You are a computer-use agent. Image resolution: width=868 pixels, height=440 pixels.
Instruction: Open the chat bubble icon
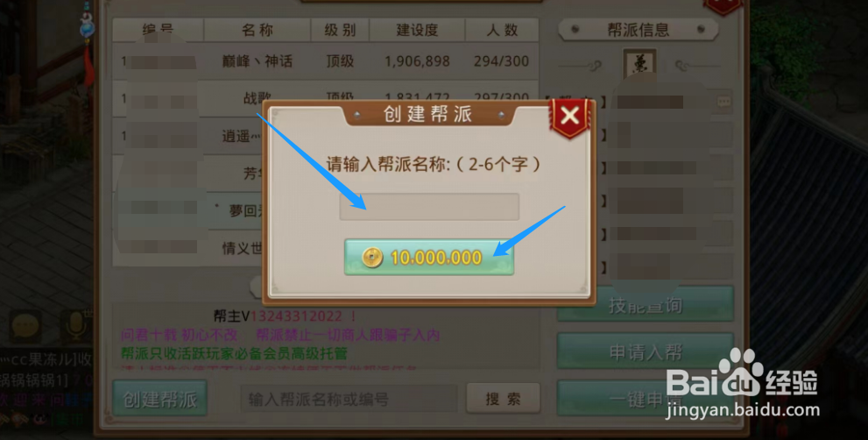pos(25,326)
